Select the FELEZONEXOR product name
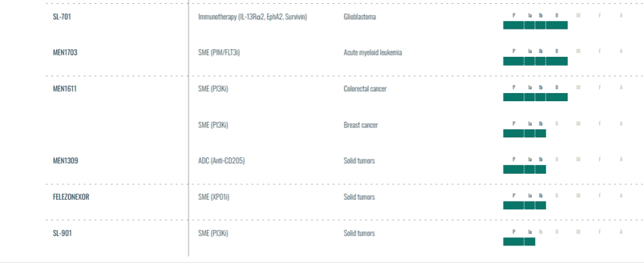The height and width of the screenshot is (263, 644). click(x=71, y=197)
